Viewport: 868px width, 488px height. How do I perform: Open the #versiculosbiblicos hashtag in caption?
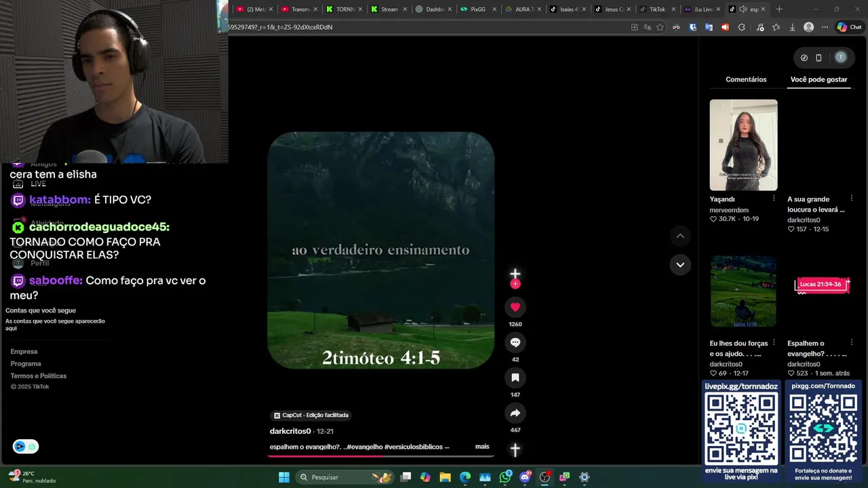click(413, 447)
